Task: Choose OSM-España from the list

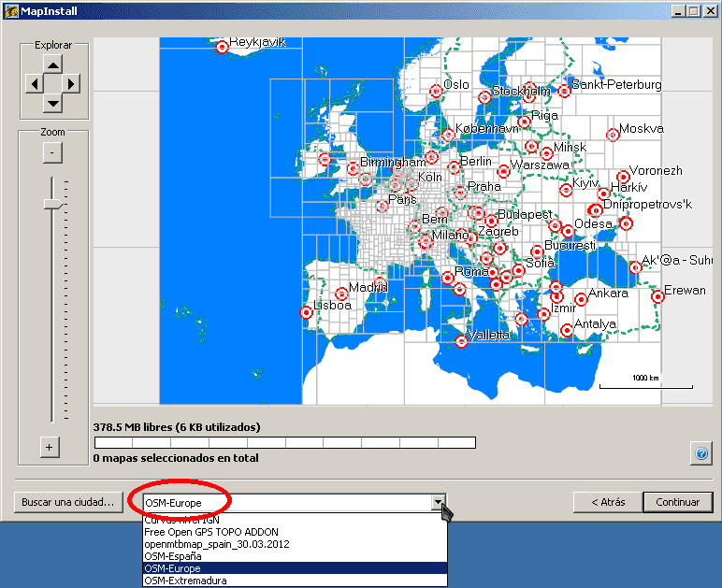Action: point(295,556)
